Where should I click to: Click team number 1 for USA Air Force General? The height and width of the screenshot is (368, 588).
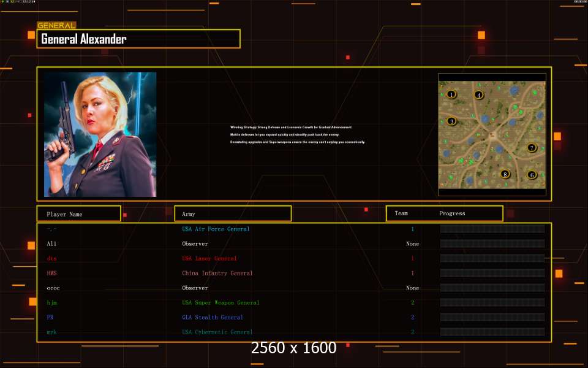pyautogui.click(x=412, y=229)
